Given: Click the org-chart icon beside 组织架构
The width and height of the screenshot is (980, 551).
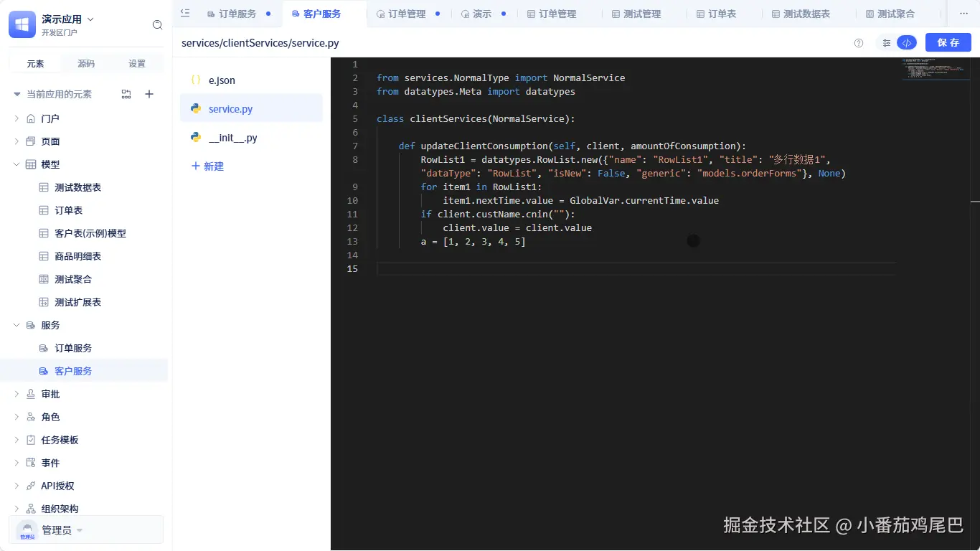Looking at the screenshot, I should click(30, 509).
